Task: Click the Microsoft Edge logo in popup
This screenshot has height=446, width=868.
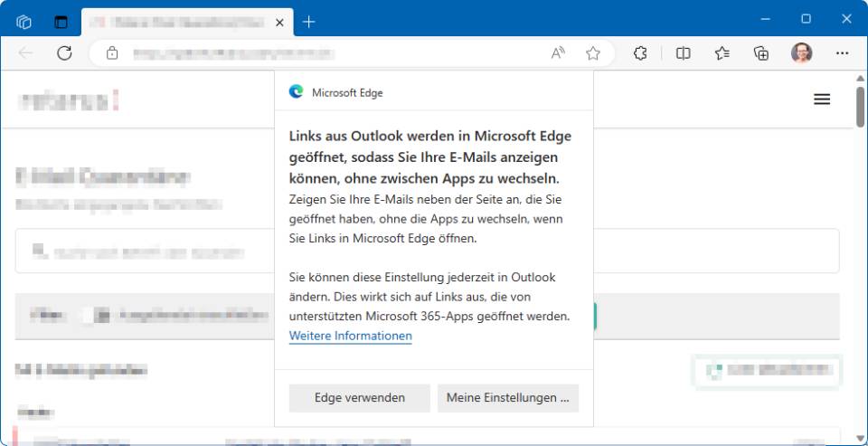Action: coord(297,91)
